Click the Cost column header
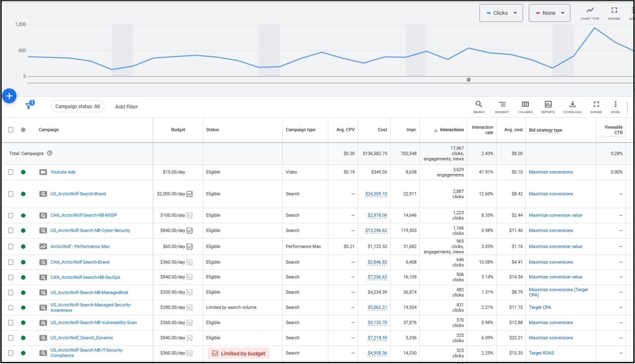 click(x=382, y=130)
